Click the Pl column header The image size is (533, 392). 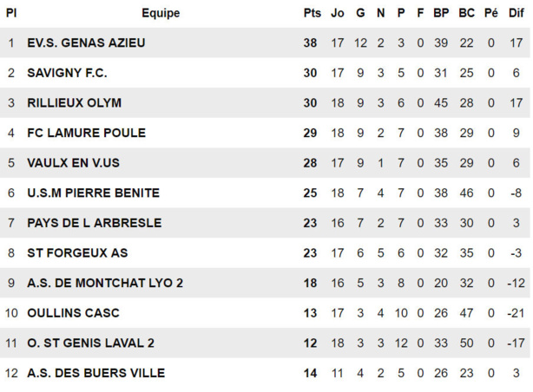coord(11,13)
